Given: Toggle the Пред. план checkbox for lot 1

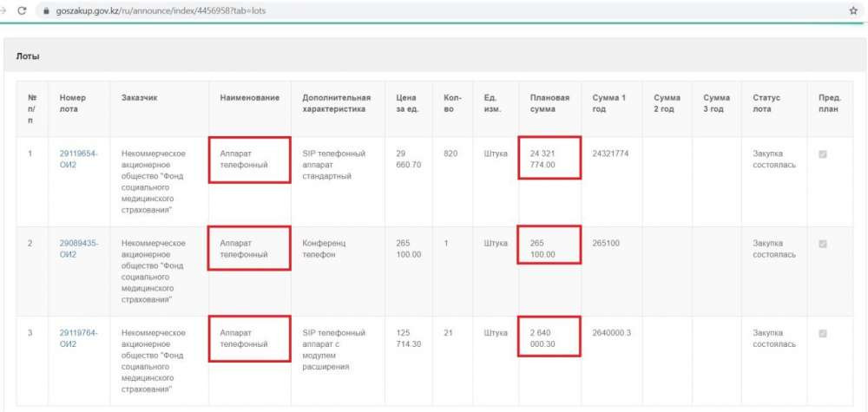Looking at the screenshot, I should point(823,154).
